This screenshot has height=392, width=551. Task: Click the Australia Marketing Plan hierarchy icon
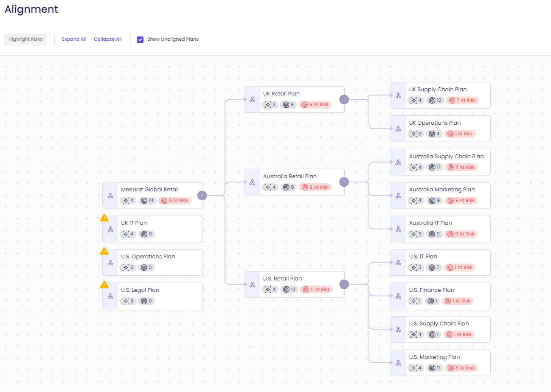coord(398,196)
